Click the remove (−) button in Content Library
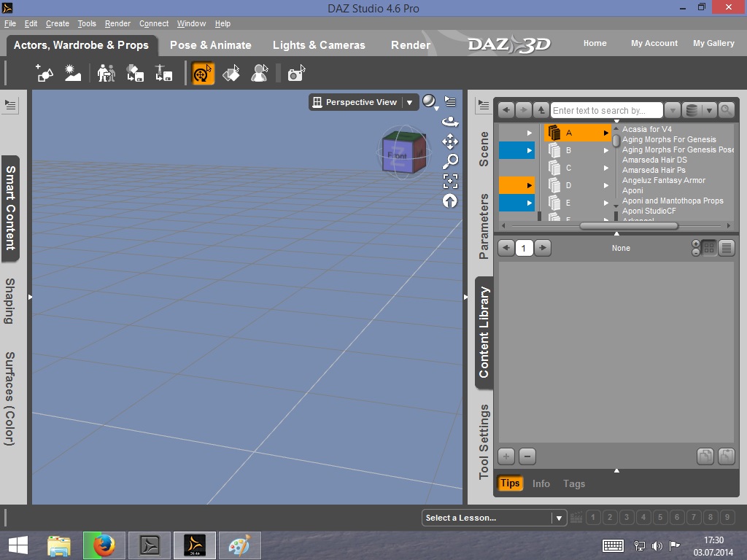 527,456
